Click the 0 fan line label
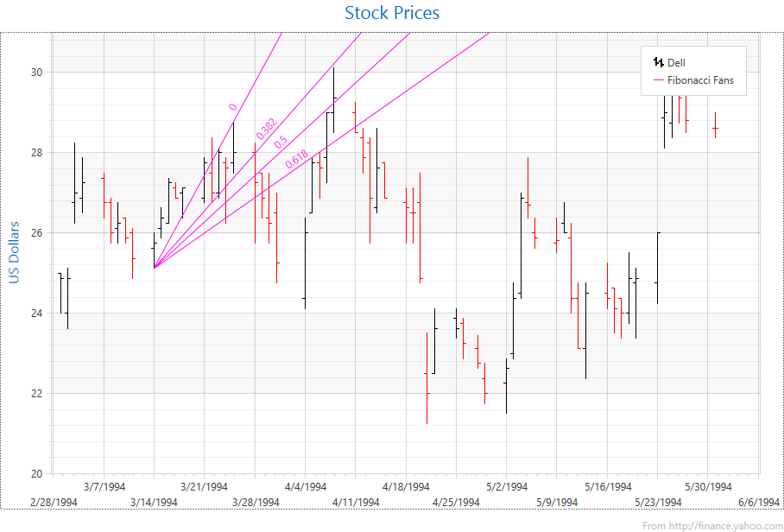Viewport: 784px width, 532px height. 232,106
